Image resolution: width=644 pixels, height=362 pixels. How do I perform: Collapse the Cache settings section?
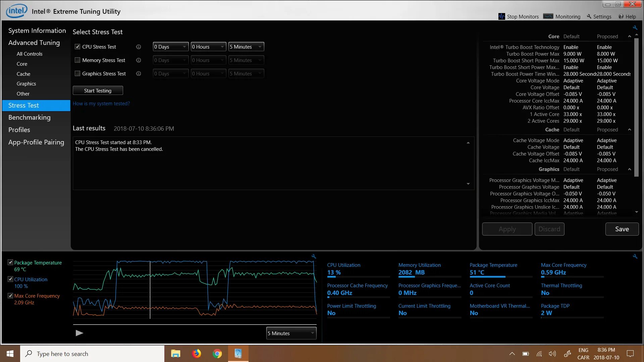pos(630,130)
